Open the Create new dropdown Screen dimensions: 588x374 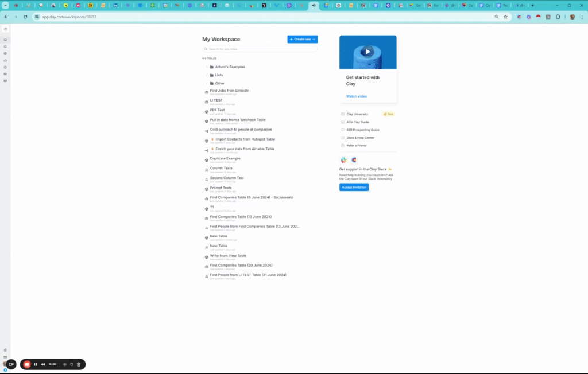[x=303, y=39]
